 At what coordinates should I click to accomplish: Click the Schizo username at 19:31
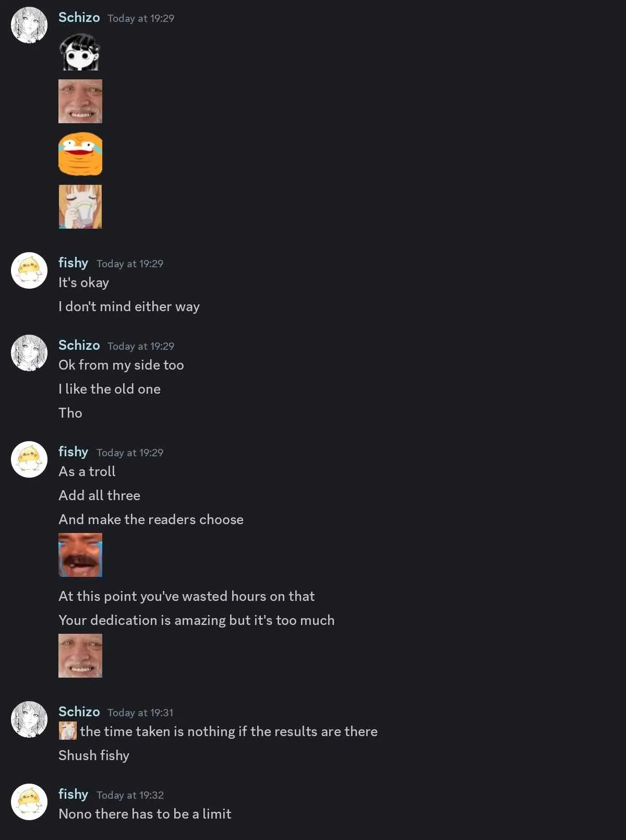pyautogui.click(x=79, y=712)
